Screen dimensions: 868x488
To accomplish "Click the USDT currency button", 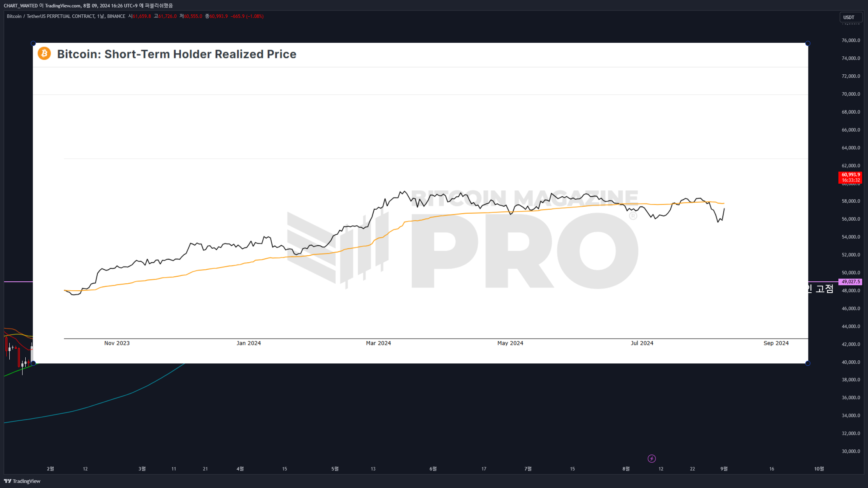I will tap(851, 17).
